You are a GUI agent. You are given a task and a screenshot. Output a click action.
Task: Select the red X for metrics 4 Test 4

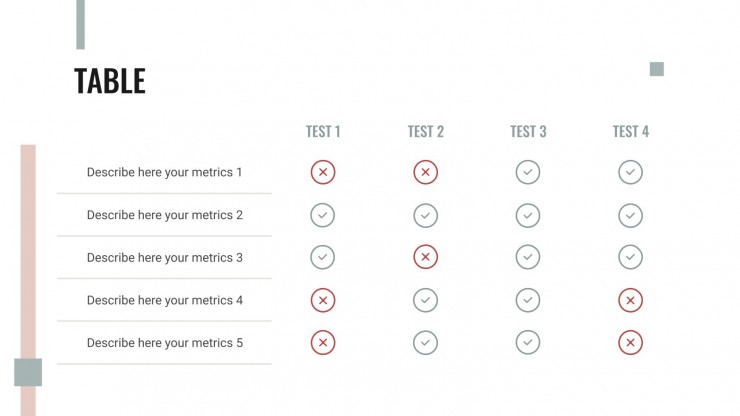coord(631,300)
